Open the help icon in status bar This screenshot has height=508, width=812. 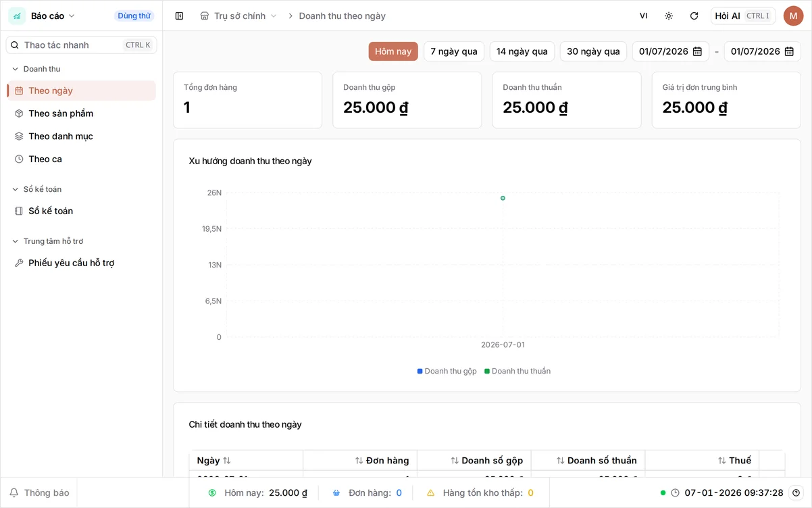(796, 492)
